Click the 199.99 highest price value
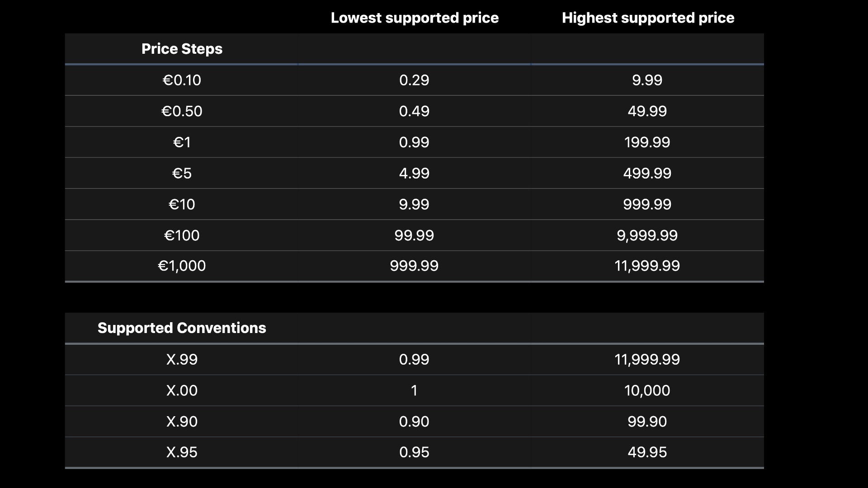Viewport: 868px width, 488px height. 647,142
